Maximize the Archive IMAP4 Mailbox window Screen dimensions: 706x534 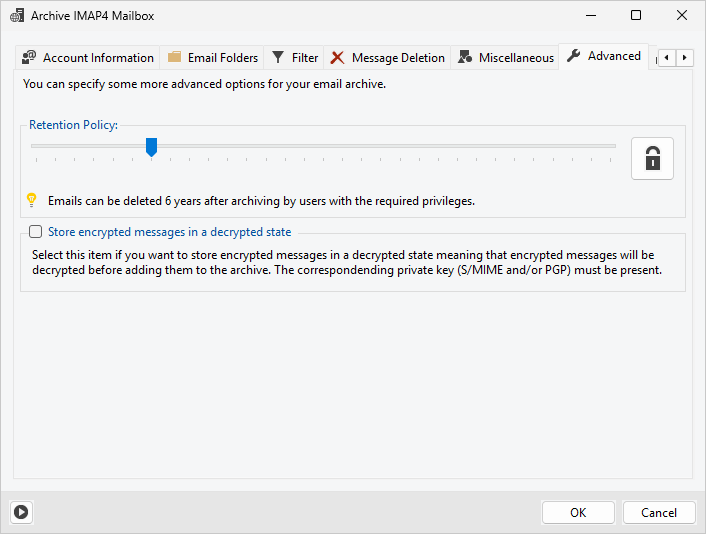click(x=636, y=16)
